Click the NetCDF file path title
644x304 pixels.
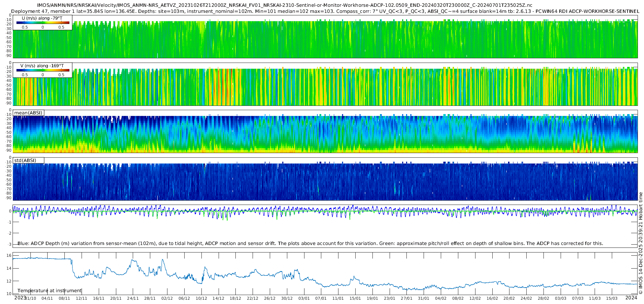tap(284, 5)
